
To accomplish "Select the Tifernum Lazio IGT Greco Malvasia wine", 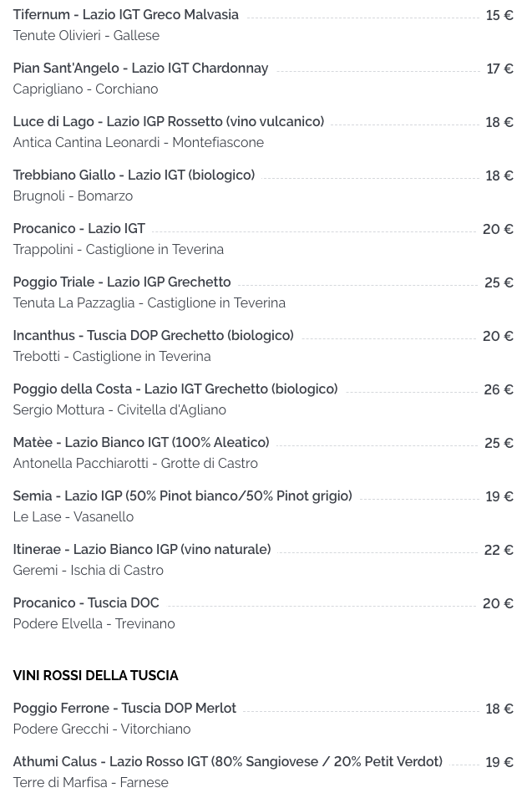I will click(x=125, y=15).
